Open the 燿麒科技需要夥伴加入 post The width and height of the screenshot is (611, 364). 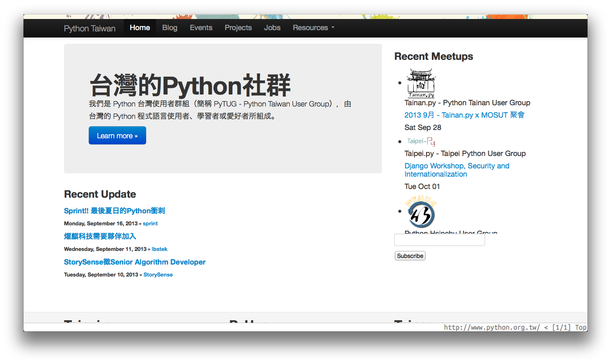coord(100,236)
